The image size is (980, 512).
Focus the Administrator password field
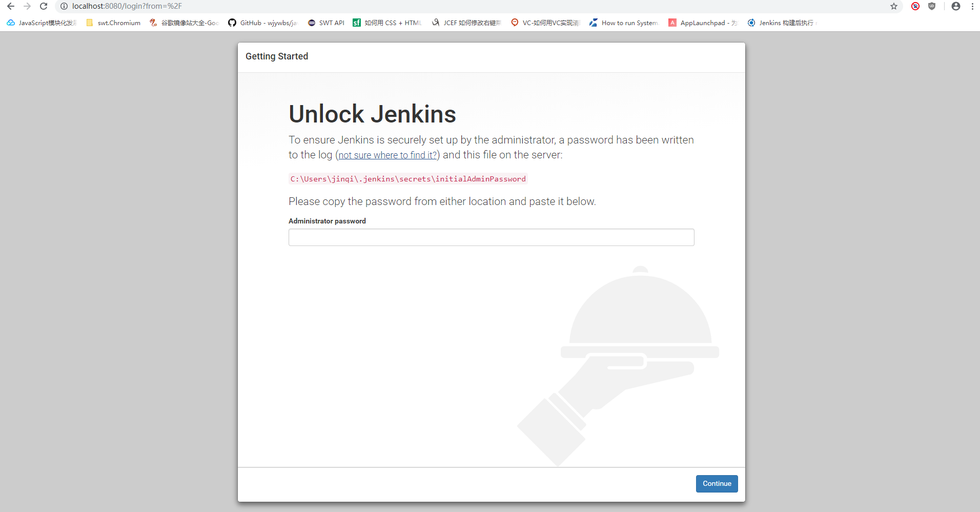(x=491, y=237)
